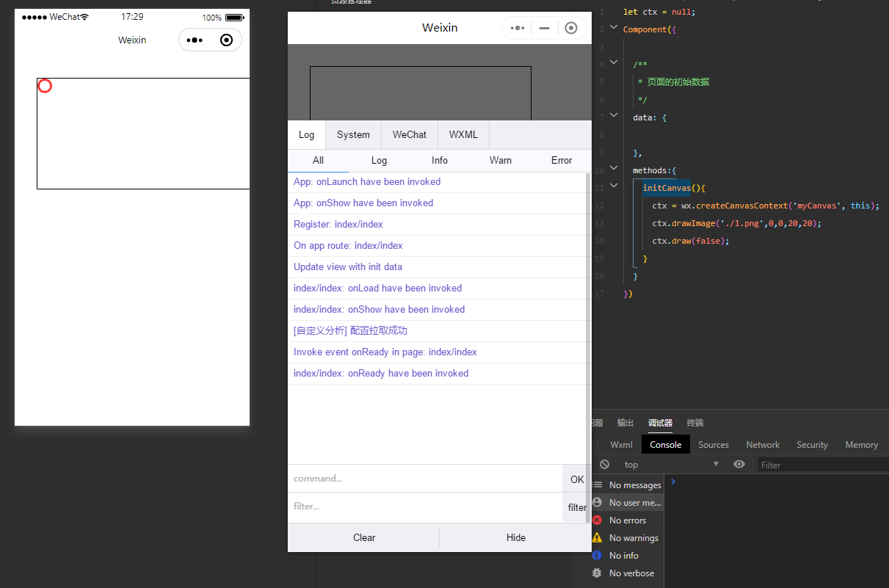
Task: Hide the vConsole panel
Action: pos(516,537)
